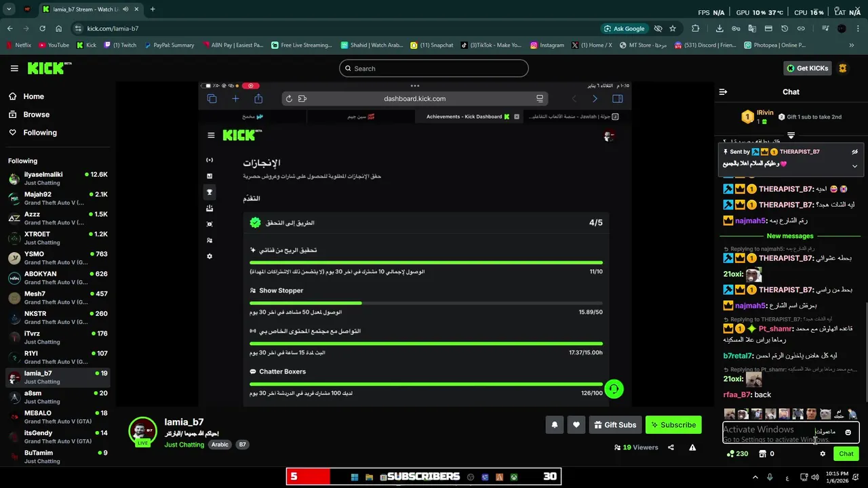The height and width of the screenshot is (488, 868).
Task: Bookmark this page with star icon
Action: coord(673,28)
